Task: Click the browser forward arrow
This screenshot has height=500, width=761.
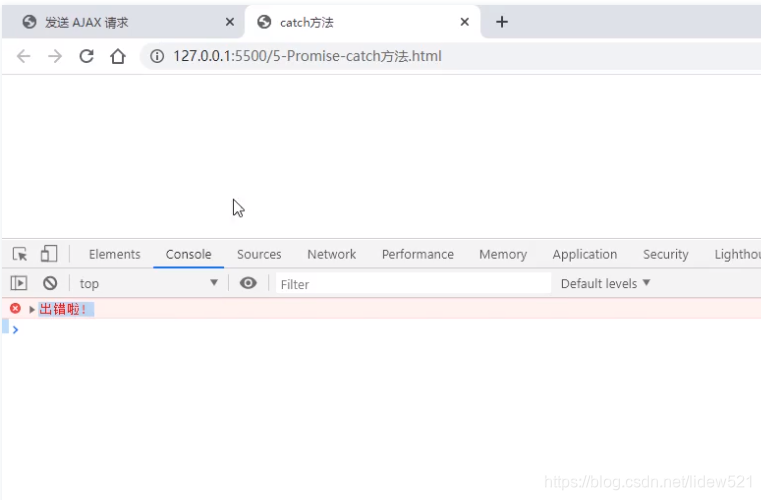Action: [x=55, y=56]
